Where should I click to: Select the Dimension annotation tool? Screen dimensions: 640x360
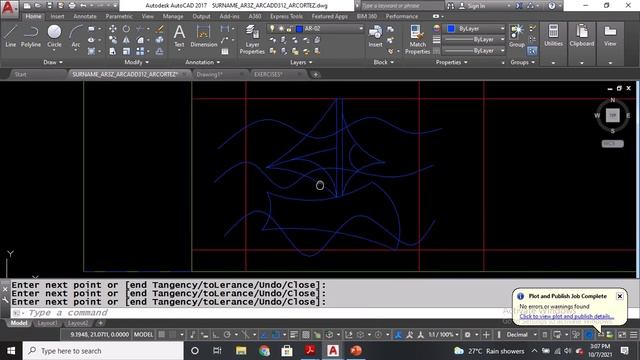coord(203,36)
